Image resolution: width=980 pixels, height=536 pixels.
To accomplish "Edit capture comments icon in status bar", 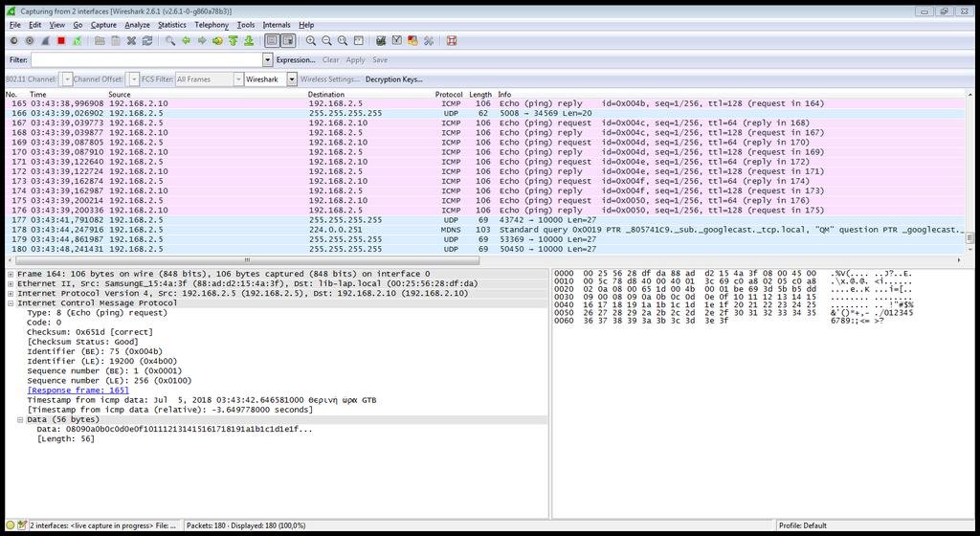I will click(23, 525).
